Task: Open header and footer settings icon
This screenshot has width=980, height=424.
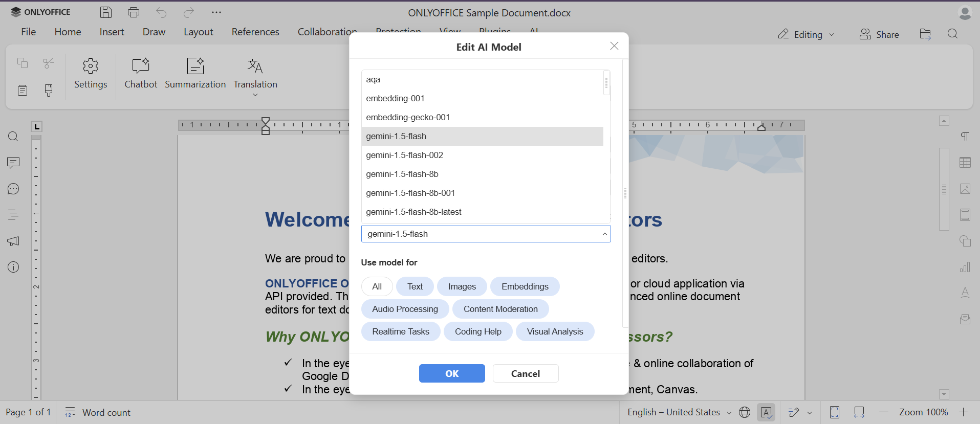Action: (x=965, y=215)
